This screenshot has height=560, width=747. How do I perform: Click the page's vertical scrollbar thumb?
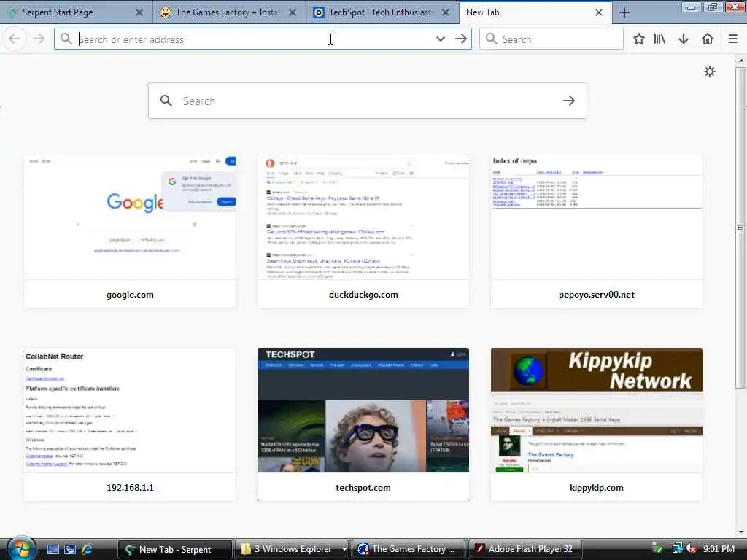click(741, 227)
